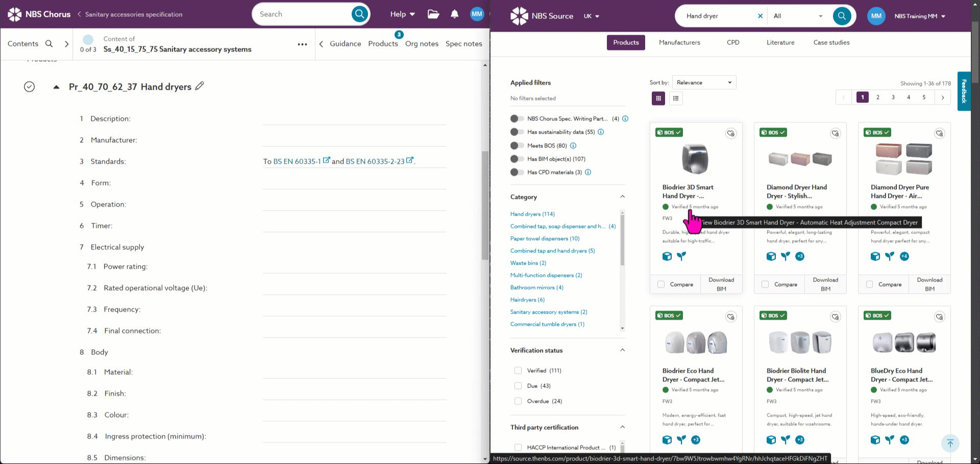Enable Has BIM object(s) filter
The height and width of the screenshot is (464, 980).
click(x=517, y=159)
